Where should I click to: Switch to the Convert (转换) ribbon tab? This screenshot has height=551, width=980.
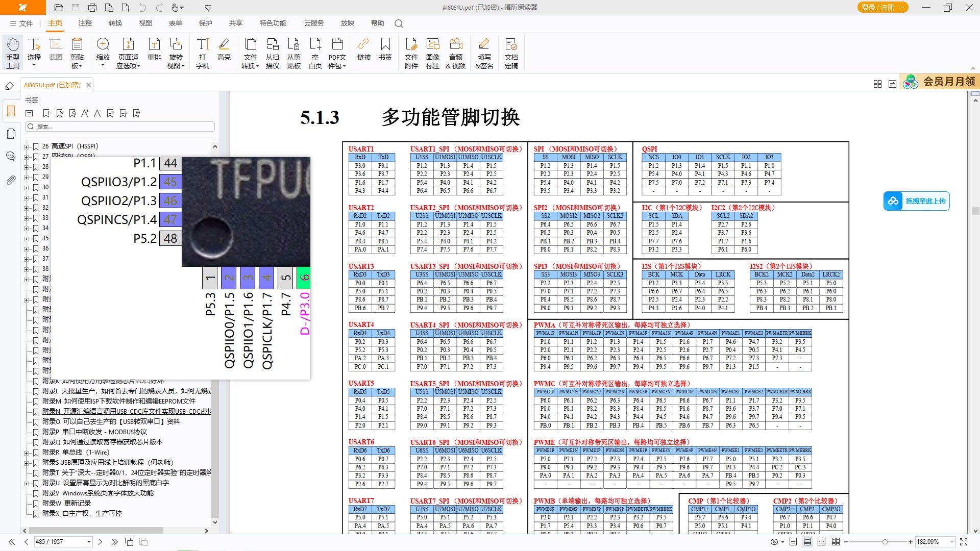(115, 23)
